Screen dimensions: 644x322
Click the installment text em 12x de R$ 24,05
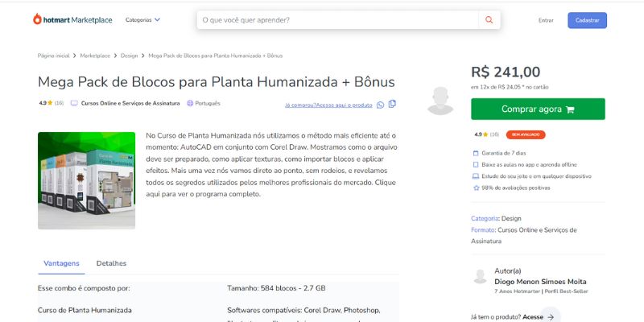pos(510,87)
